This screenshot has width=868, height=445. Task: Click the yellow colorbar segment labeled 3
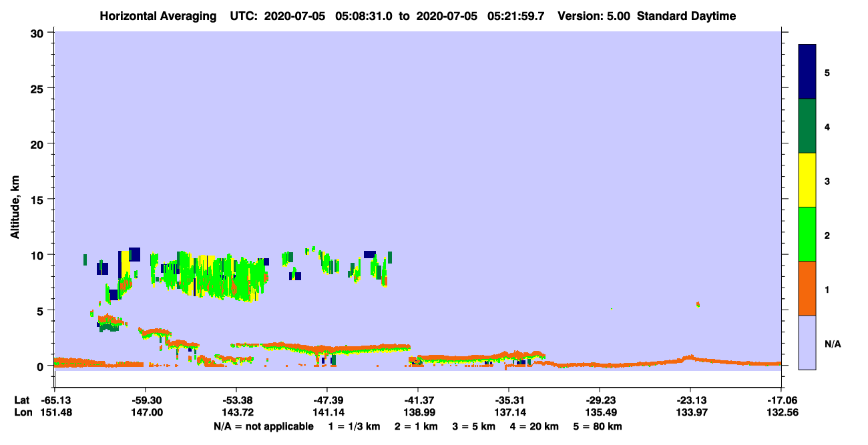pyautogui.click(x=807, y=180)
